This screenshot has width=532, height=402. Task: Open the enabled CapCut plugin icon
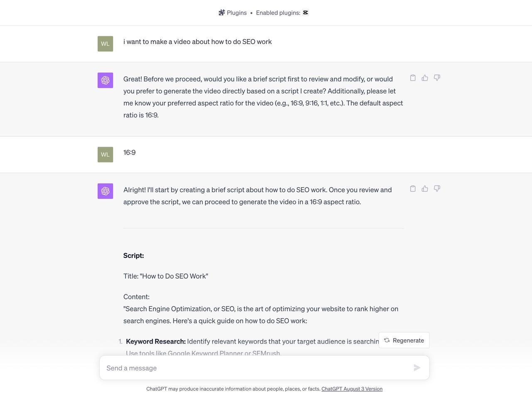[x=305, y=12]
